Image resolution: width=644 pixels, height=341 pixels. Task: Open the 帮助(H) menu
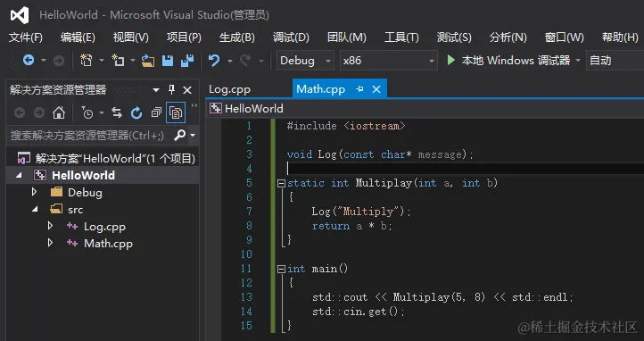coord(620,37)
